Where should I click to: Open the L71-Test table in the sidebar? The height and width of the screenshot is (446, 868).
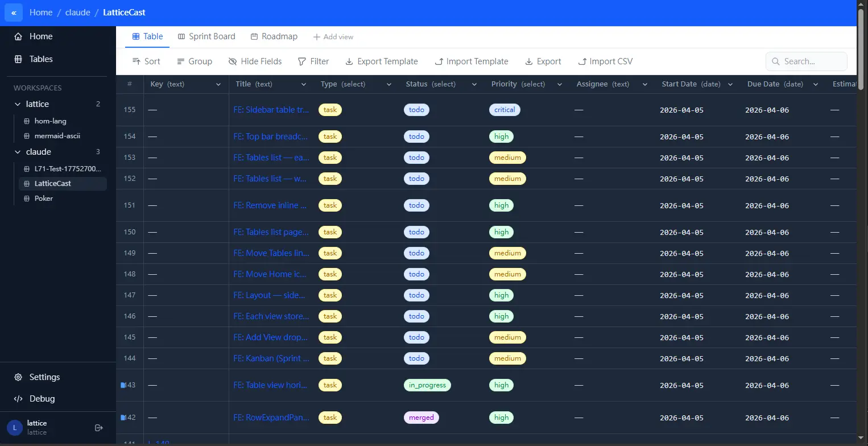[63, 169]
